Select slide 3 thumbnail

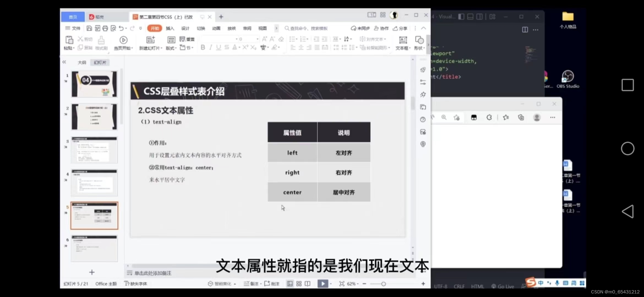(94, 150)
